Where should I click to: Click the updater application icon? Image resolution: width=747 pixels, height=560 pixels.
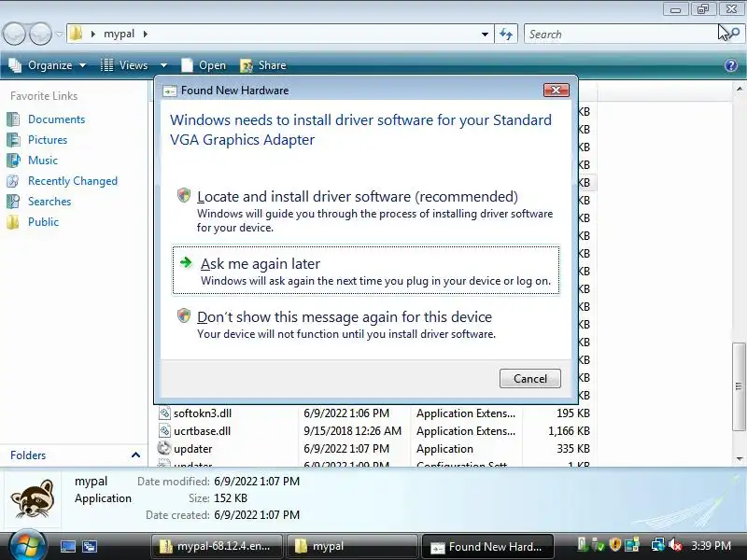tap(164, 449)
